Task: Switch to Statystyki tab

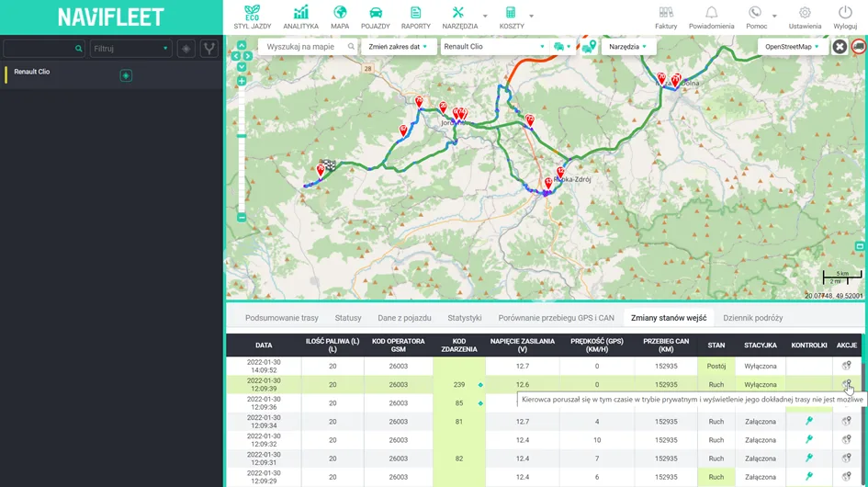Action: tap(465, 318)
